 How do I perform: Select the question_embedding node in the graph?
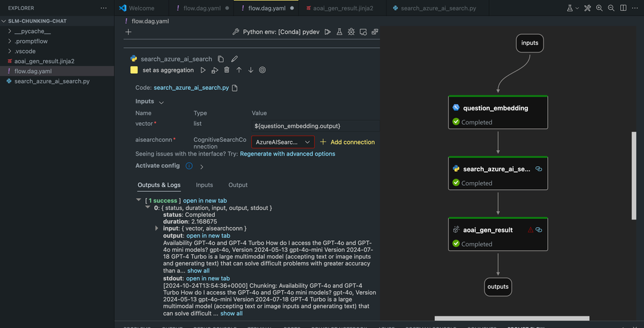click(498, 112)
